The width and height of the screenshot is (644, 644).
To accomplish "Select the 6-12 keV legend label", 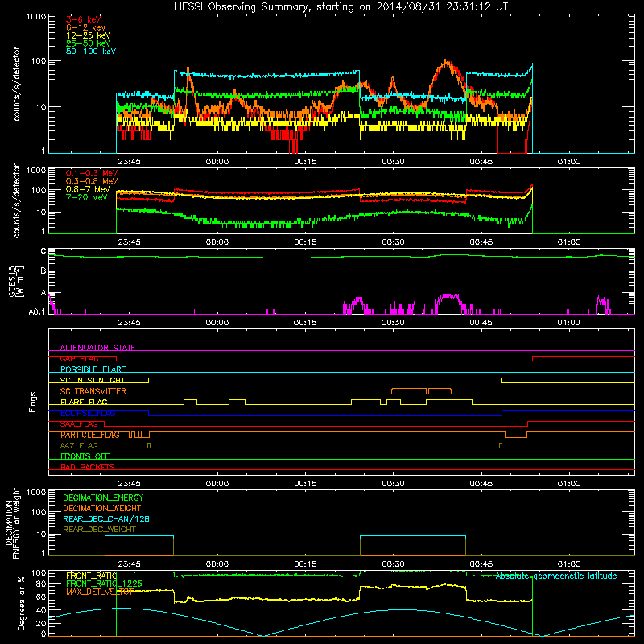I will pyautogui.click(x=86, y=27).
